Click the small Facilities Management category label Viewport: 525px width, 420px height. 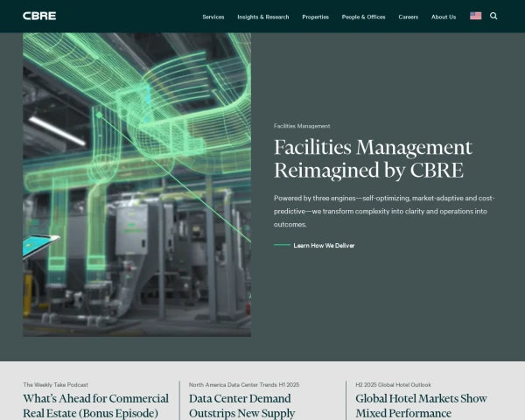[302, 126]
